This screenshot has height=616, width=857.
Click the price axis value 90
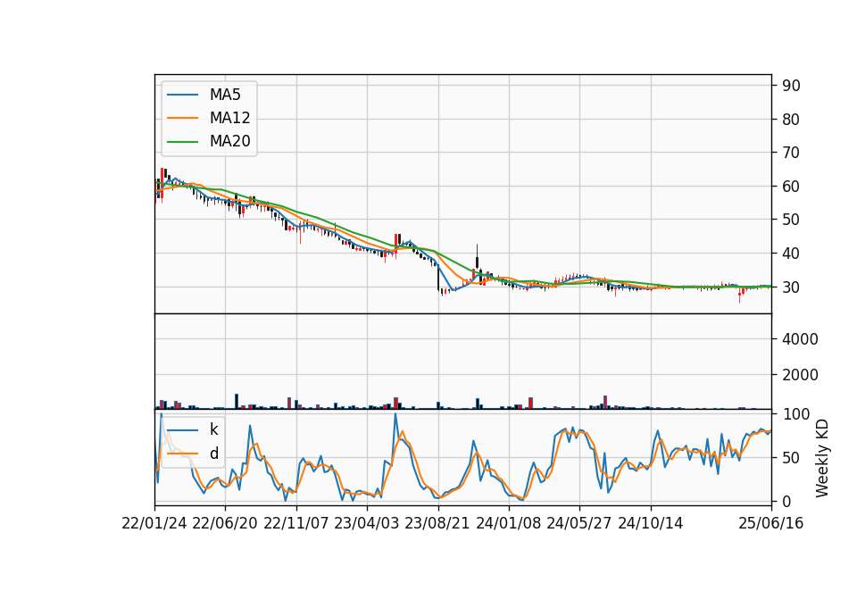tap(791, 86)
